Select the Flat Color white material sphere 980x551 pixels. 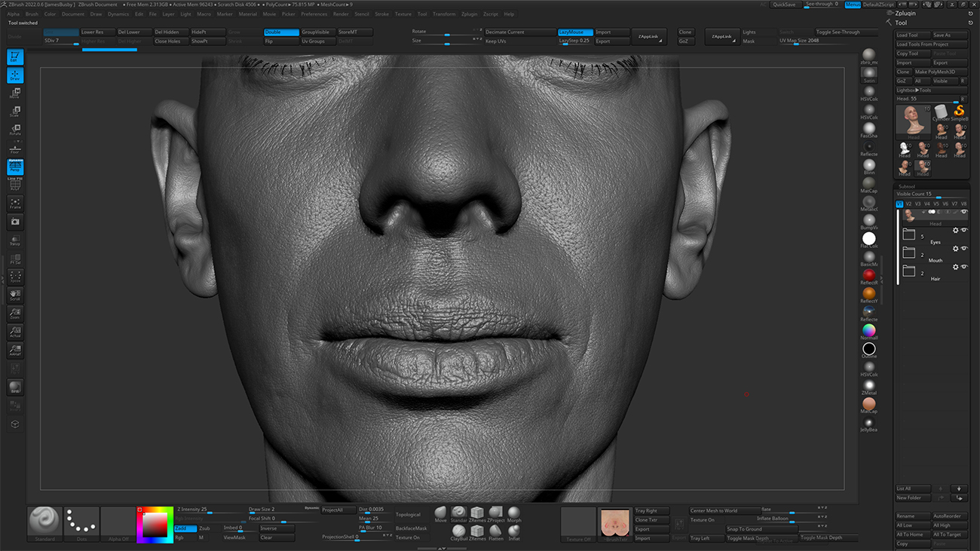pyautogui.click(x=869, y=238)
